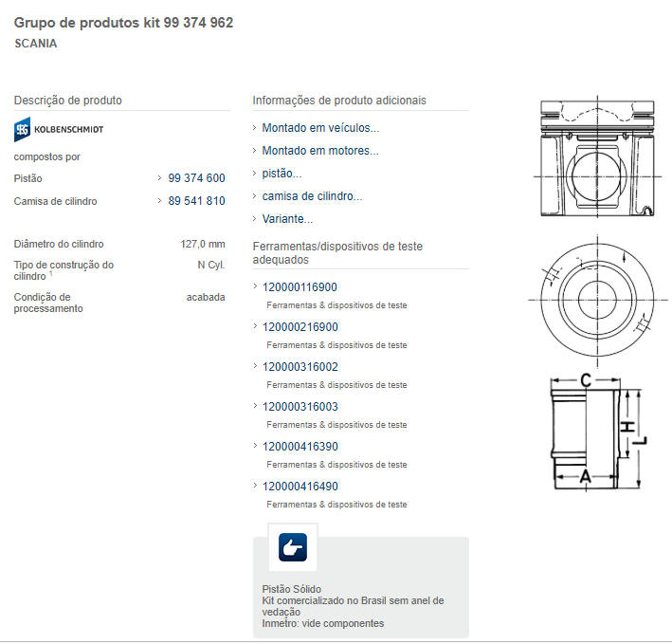Click the chevron arrow beside 99 374 600
The height and width of the screenshot is (644, 672).
pos(159,178)
